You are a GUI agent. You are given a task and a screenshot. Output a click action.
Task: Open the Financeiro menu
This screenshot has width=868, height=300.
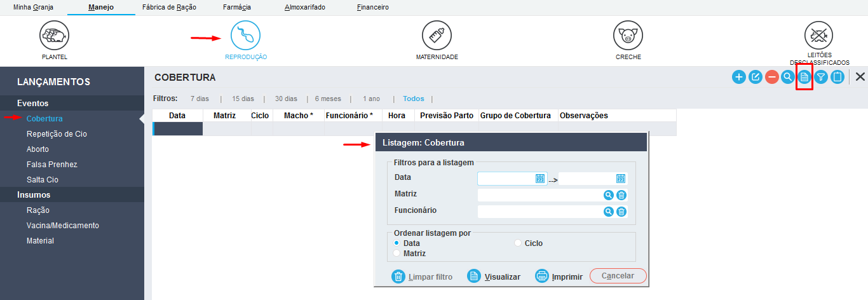click(x=373, y=8)
